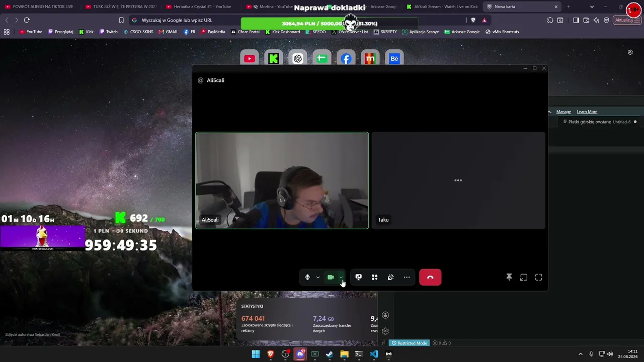644x362 pixels.
Task: Turn off the camera in the call
Action: click(x=331, y=277)
